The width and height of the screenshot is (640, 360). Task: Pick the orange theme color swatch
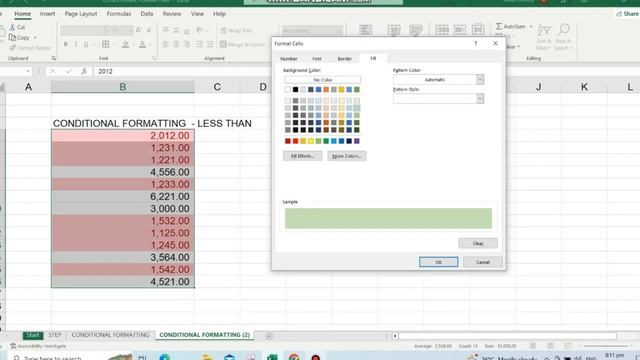(326, 90)
